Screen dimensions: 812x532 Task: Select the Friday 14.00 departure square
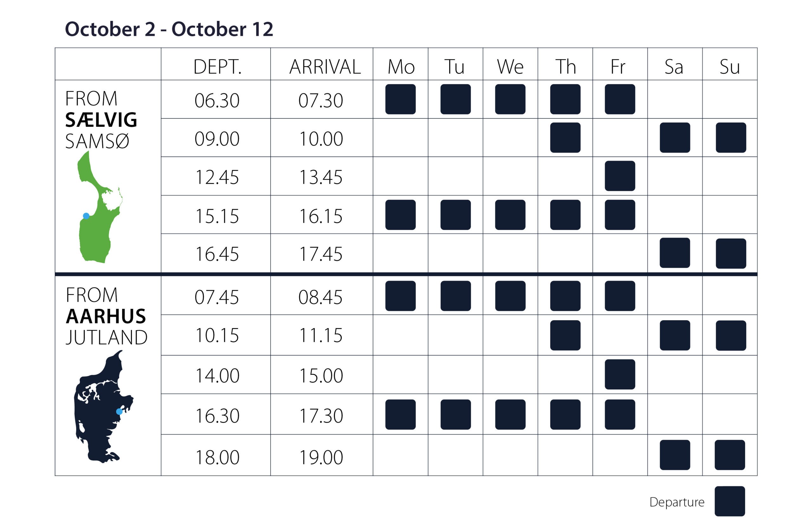[x=620, y=374]
